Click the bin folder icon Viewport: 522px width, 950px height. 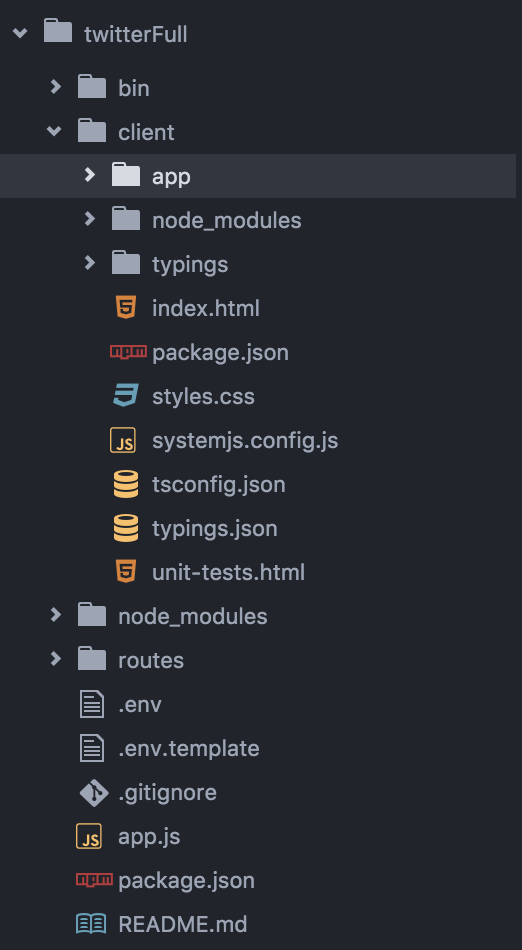click(92, 87)
